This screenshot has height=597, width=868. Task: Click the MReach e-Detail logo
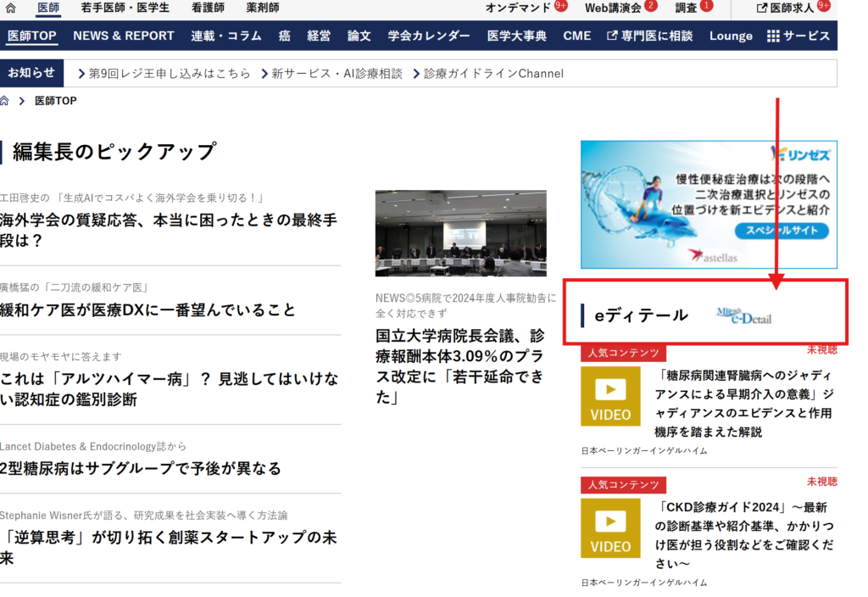pyautogui.click(x=743, y=315)
